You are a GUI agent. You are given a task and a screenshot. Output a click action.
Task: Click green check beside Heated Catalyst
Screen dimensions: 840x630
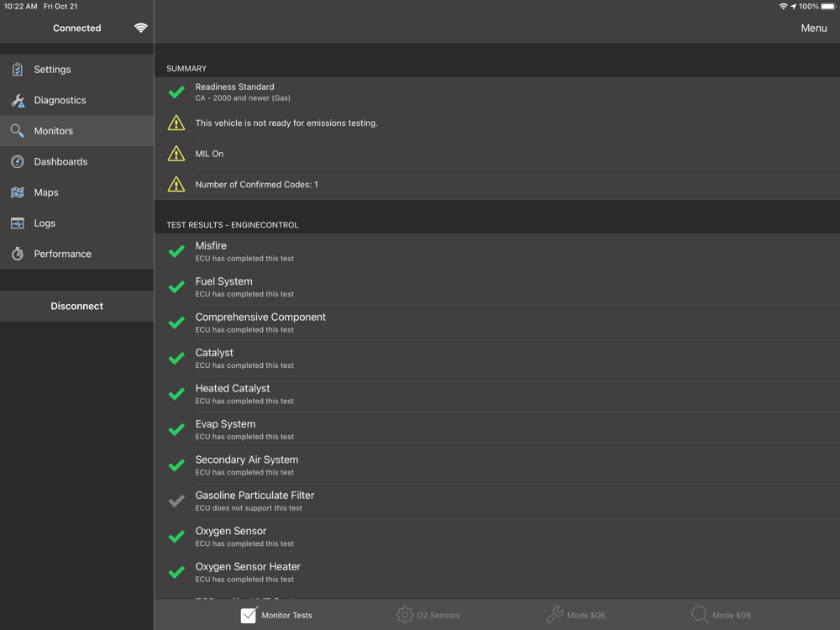176,394
